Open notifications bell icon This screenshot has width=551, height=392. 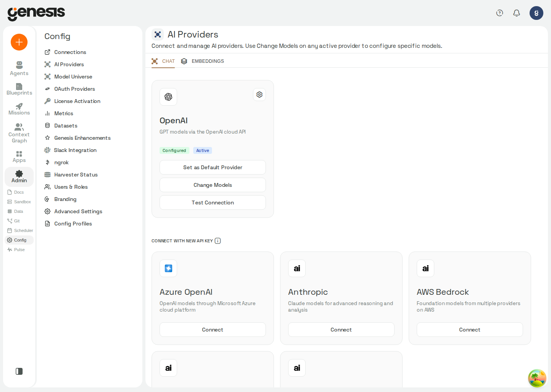click(x=517, y=13)
